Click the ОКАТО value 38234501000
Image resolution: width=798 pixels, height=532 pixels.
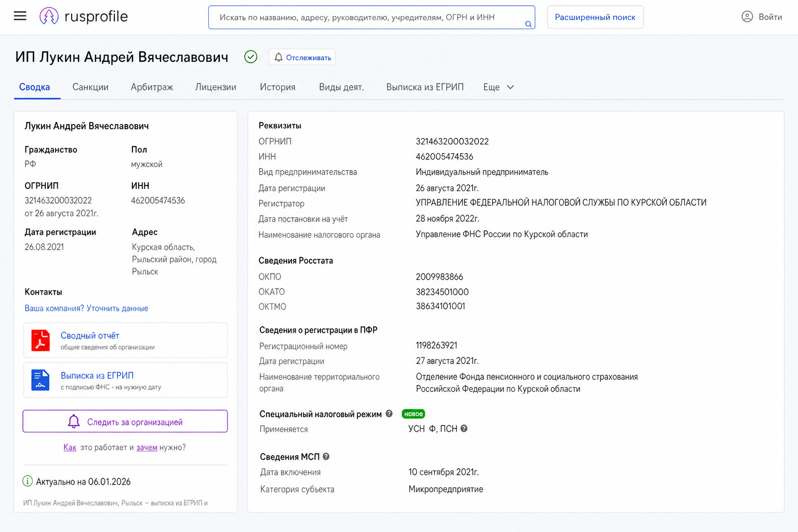coord(442,292)
